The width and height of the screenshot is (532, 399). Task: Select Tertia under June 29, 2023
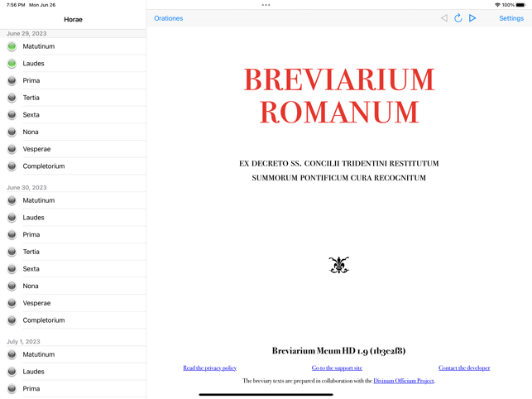[x=73, y=98]
